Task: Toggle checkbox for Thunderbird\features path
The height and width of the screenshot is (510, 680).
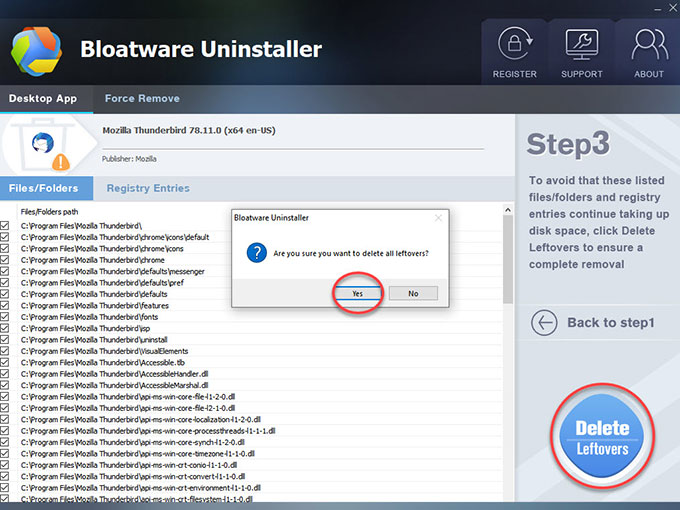Action: (x=5, y=305)
